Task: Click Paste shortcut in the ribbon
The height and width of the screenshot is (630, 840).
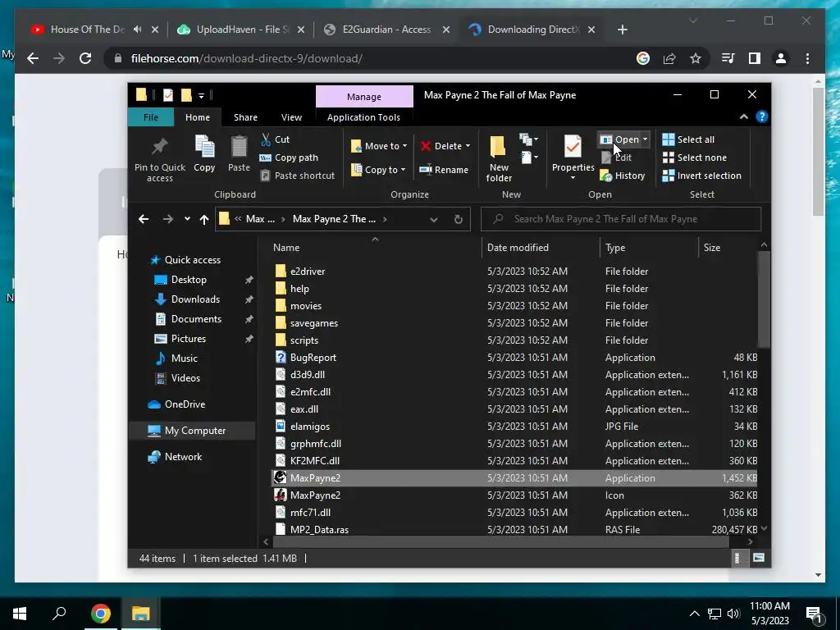Action: point(297,176)
